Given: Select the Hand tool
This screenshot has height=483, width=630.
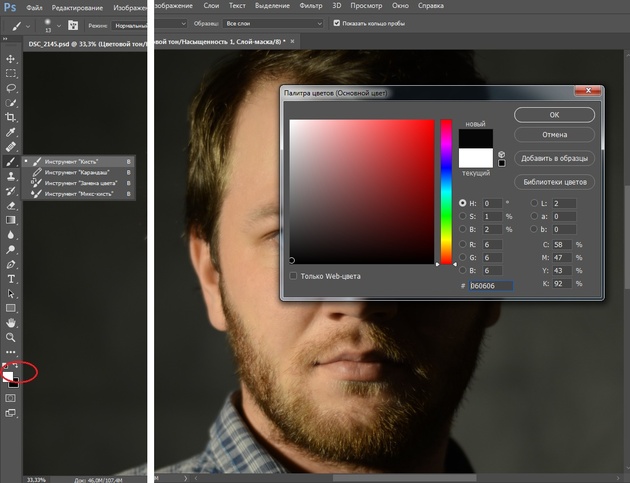Looking at the screenshot, I should pyautogui.click(x=12, y=323).
